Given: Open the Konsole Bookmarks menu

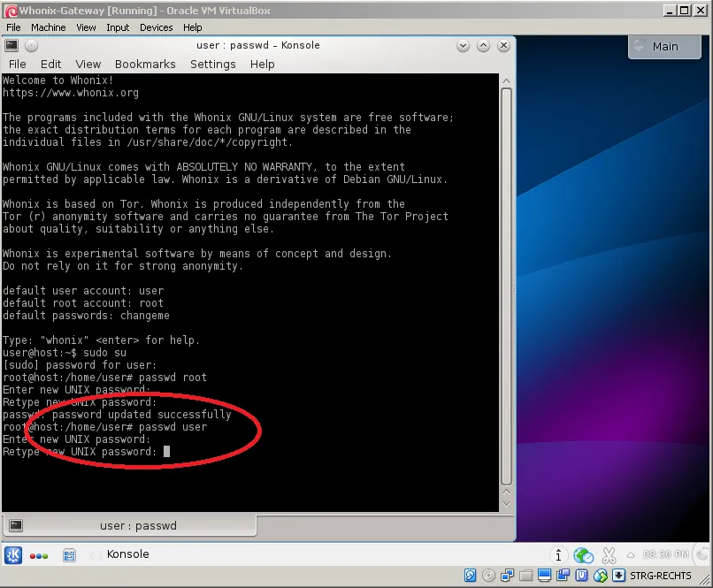Looking at the screenshot, I should [x=145, y=64].
